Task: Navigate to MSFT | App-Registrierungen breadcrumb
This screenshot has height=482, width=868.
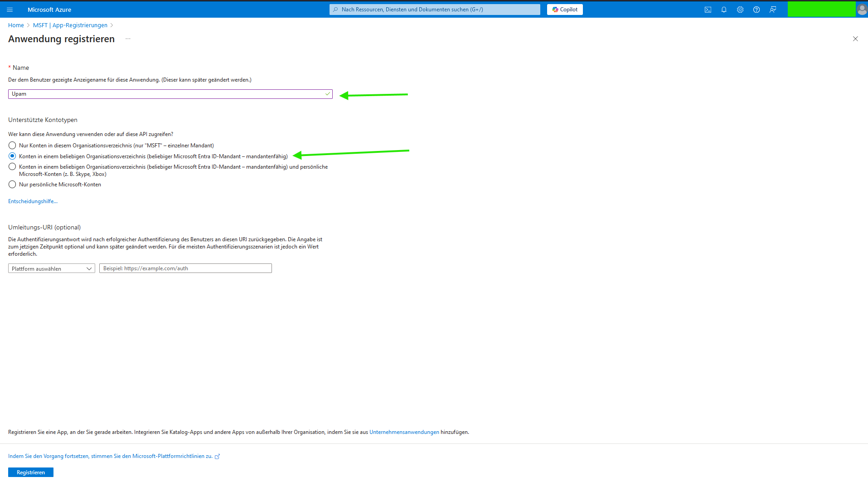Action: pos(70,25)
